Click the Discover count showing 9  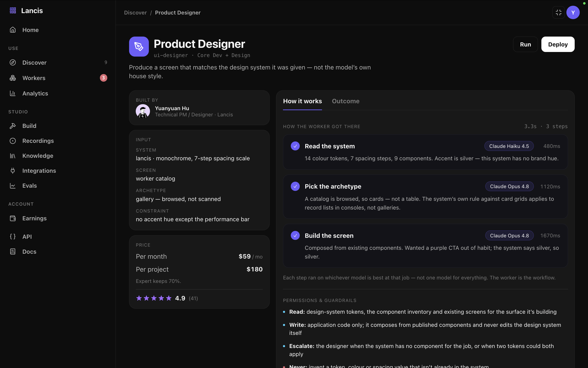pos(106,62)
